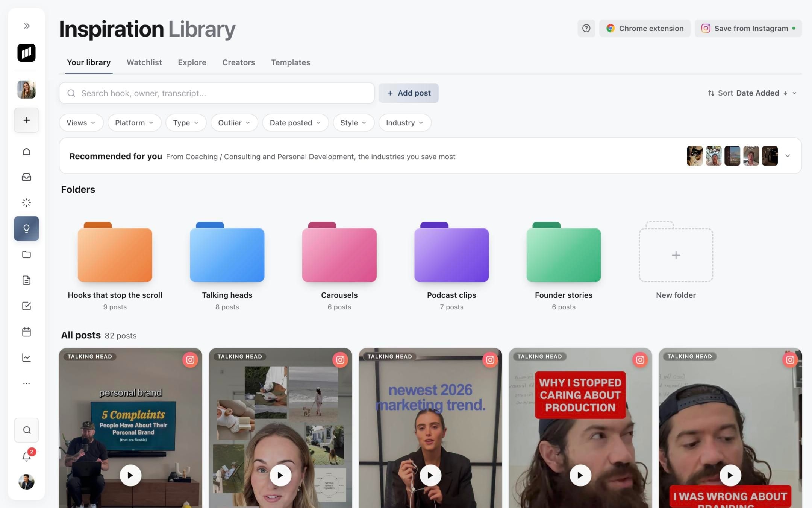Open notifications bell with badge 2

27,456
